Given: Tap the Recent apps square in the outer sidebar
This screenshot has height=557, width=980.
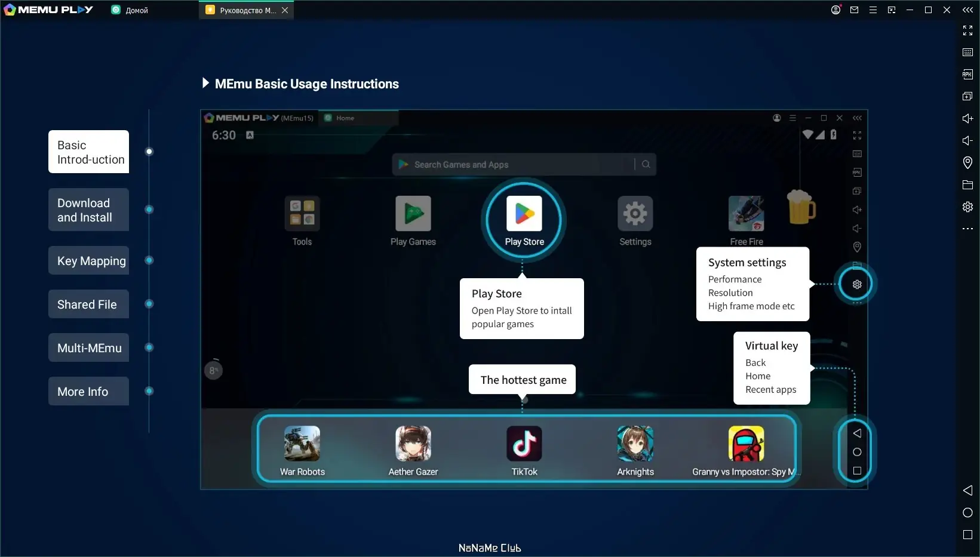Looking at the screenshot, I should point(967,534).
